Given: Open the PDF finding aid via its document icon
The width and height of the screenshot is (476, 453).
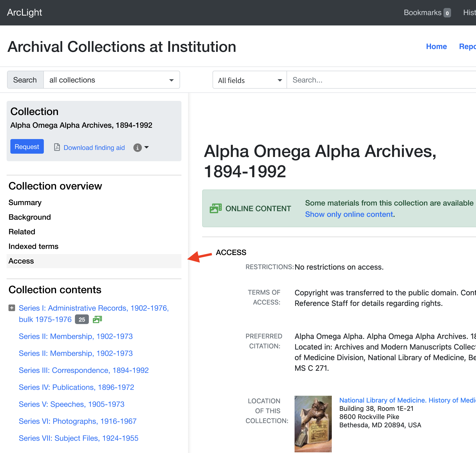Looking at the screenshot, I should (57, 147).
